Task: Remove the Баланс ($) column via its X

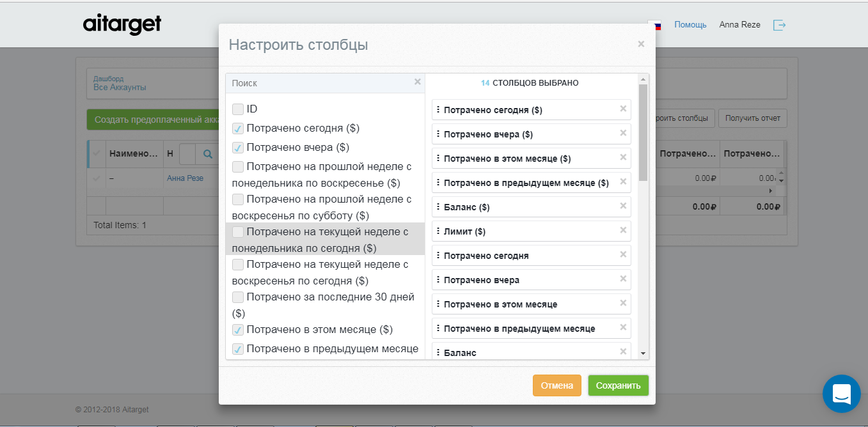Action: click(622, 206)
